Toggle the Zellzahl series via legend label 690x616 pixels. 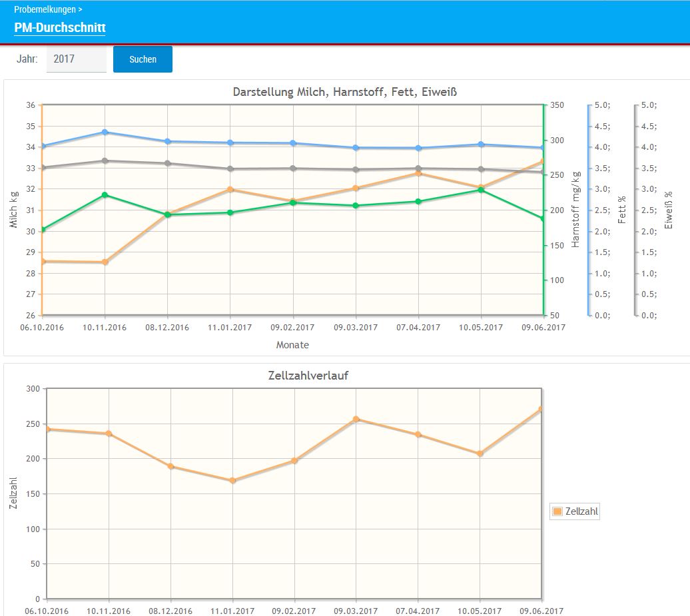(x=581, y=511)
